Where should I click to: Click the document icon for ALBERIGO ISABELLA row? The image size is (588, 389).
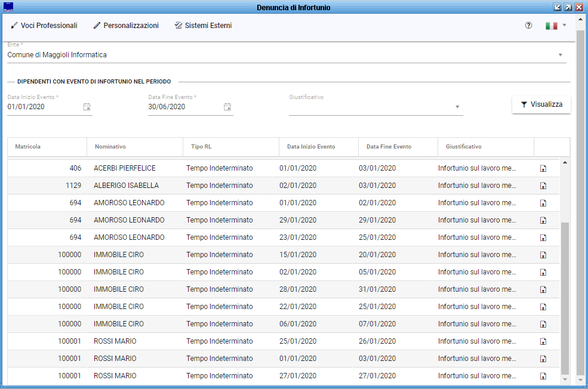[x=543, y=186]
